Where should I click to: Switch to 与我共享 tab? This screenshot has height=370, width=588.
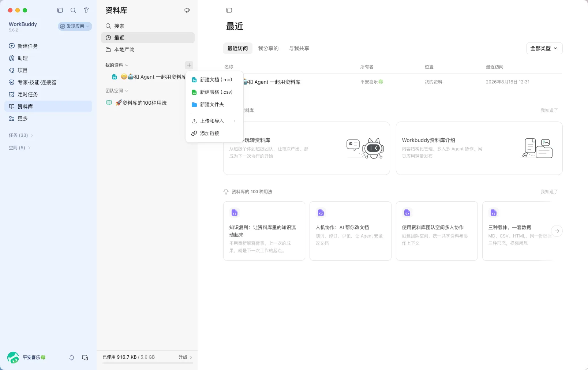[299, 48]
